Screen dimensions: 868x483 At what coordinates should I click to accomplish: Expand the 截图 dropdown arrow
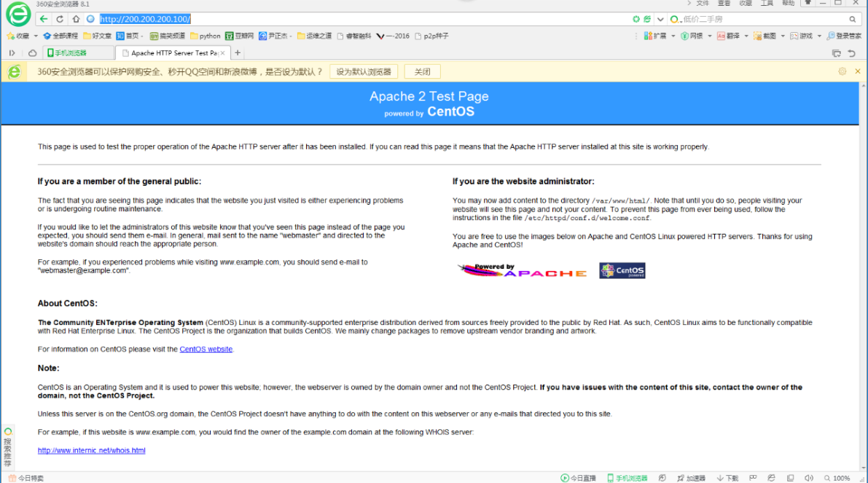click(783, 36)
